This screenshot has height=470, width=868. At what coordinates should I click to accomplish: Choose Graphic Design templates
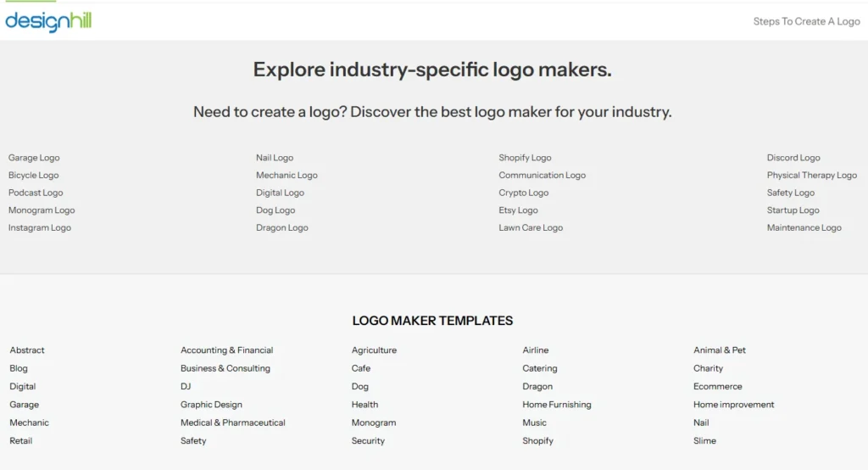pos(211,405)
